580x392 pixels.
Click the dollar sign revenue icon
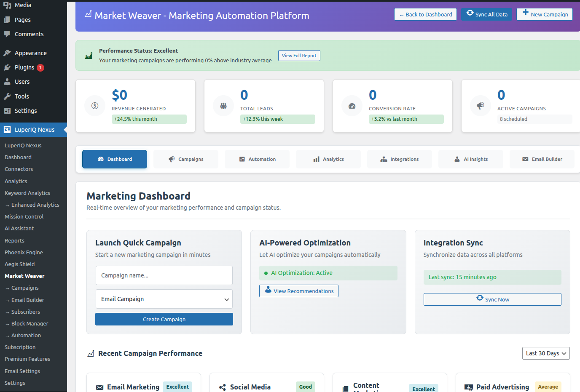95,106
